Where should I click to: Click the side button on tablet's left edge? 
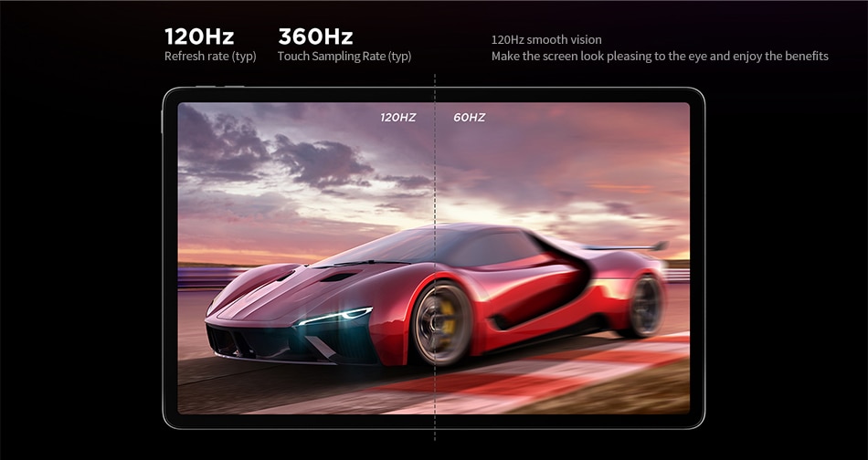pos(163,121)
